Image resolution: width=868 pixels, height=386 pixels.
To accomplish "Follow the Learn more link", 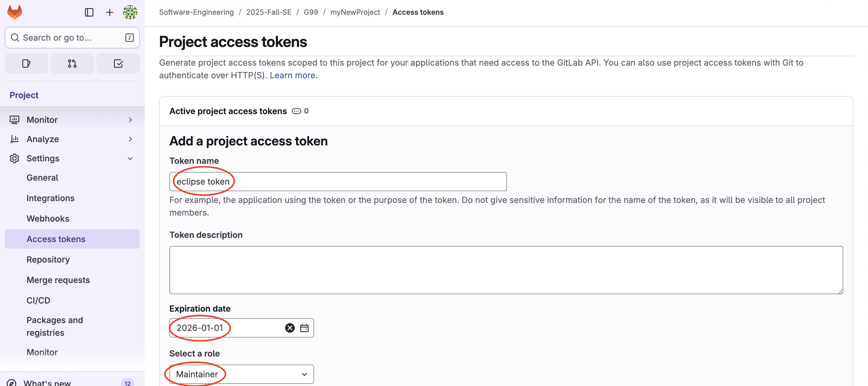I will click(294, 75).
